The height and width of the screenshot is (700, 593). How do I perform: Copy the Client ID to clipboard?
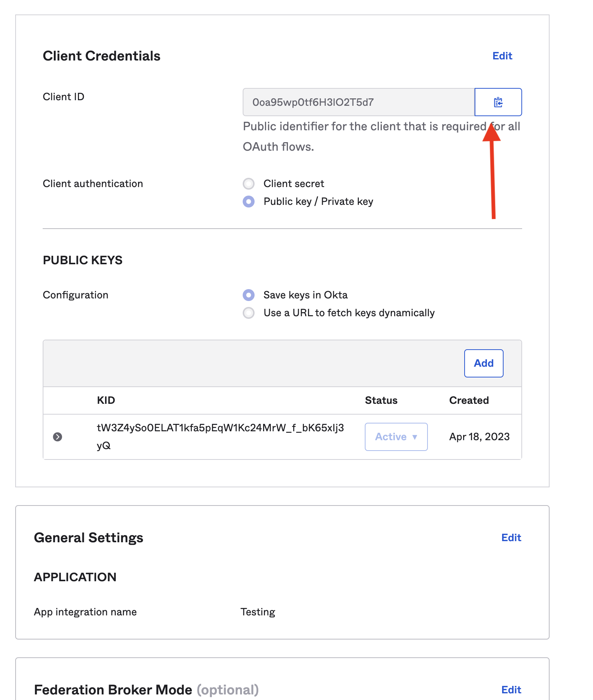(x=498, y=102)
